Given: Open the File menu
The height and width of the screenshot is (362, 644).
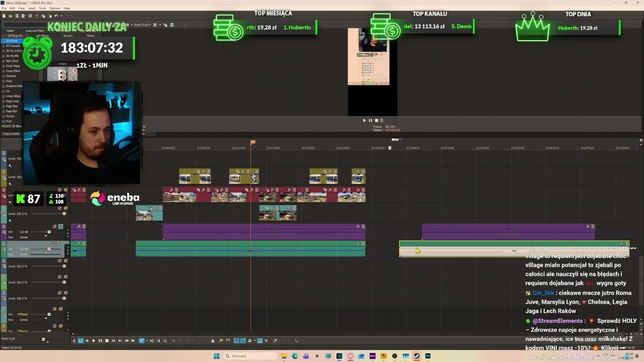Looking at the screenshot, I should point(4,8).
